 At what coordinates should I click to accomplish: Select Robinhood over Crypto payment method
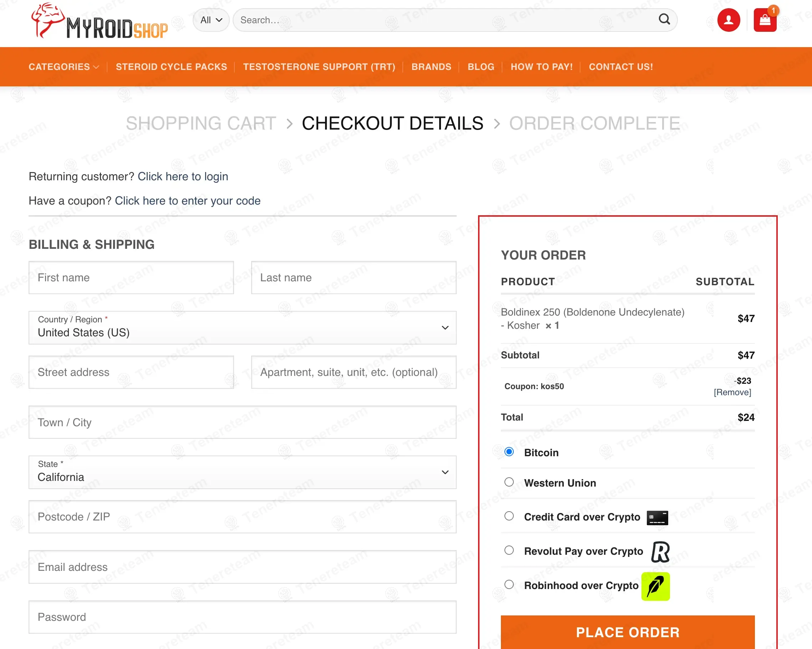pos(509,584)
